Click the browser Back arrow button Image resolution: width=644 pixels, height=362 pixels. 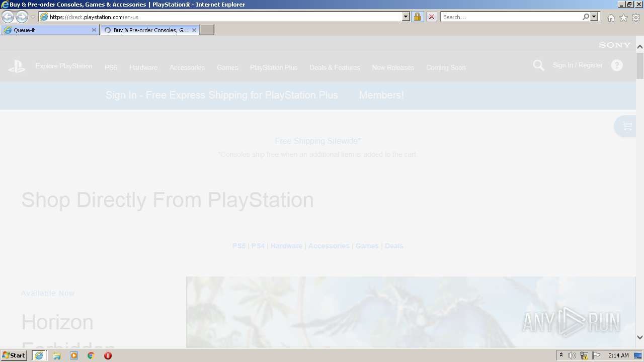[x=8, y=17]
